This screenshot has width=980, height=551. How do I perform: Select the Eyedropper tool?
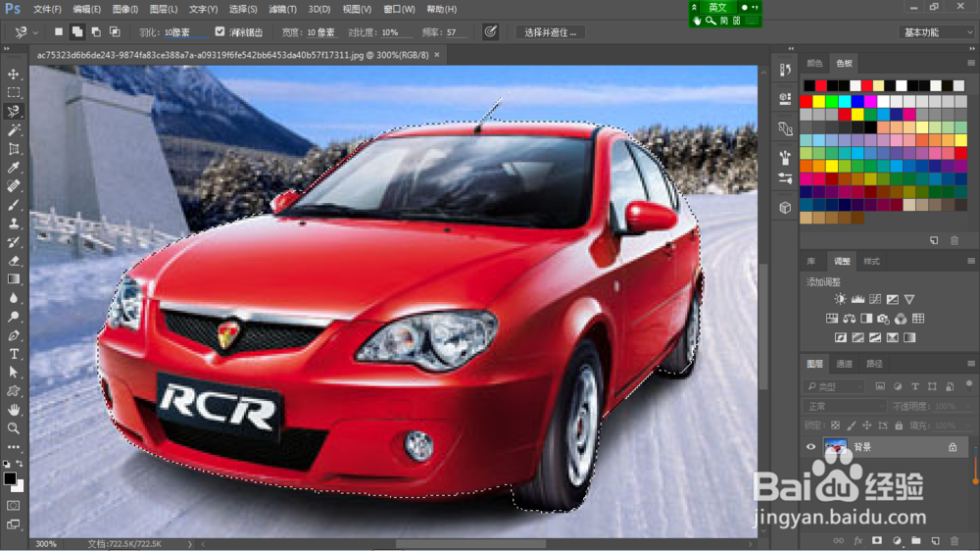point(13,167)
